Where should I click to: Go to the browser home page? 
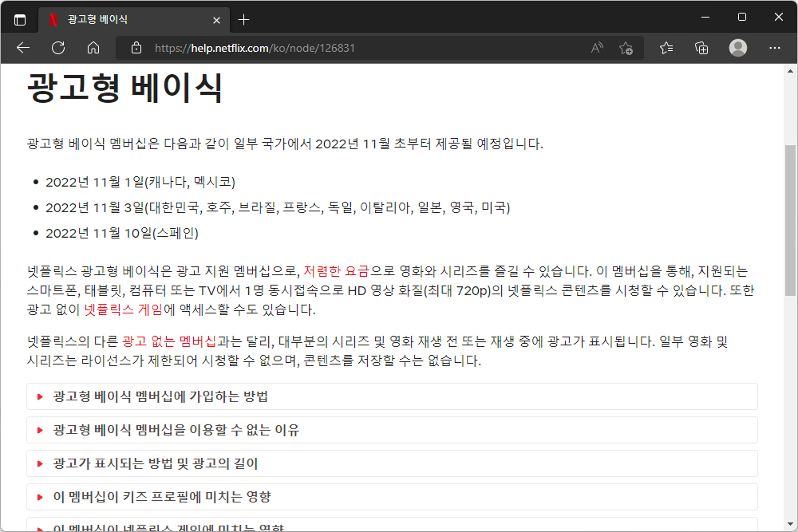pos(93,48)
